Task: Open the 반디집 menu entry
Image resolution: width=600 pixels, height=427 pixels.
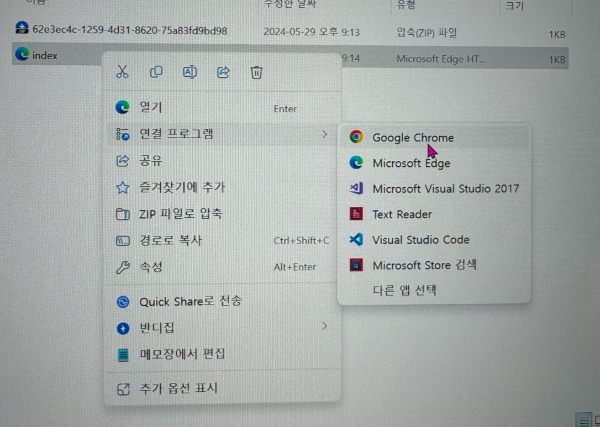Action: click(x=222, y=328)
